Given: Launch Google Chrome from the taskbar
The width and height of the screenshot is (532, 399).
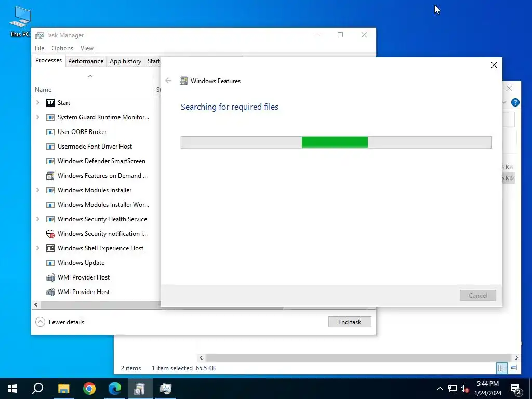Looking at the screenshot, I should tap(89, 389).
